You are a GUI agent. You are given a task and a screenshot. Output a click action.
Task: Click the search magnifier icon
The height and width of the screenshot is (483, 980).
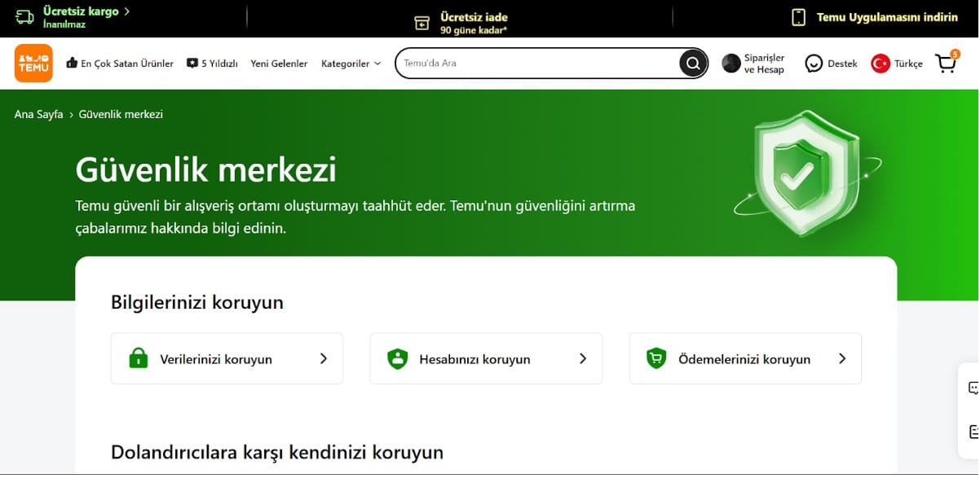pyautogui.click(x=691, y=63)
